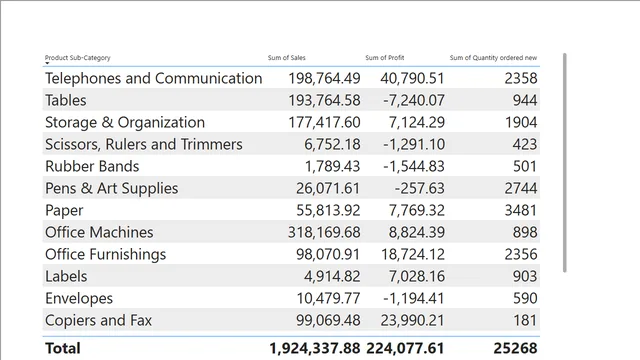The height and width of the screenshot is (360, 640).
Task: Click profit value -1,291.10
Action: [414, 144]
